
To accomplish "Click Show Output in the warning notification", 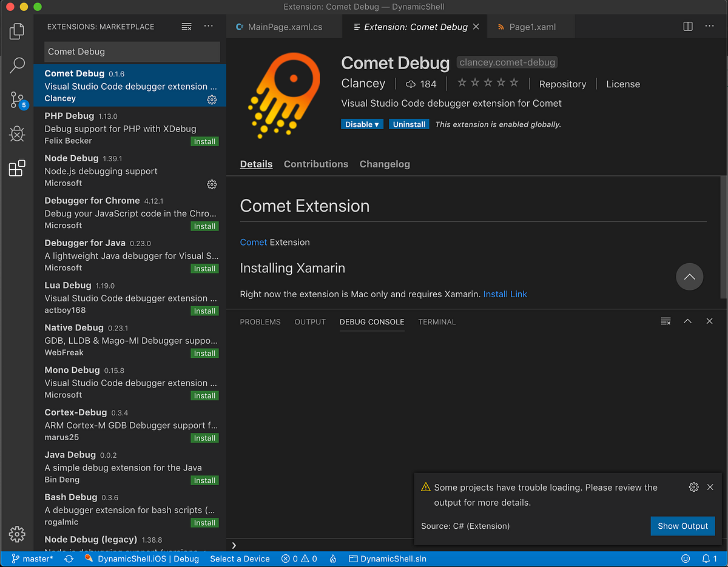I will [682, 526].
